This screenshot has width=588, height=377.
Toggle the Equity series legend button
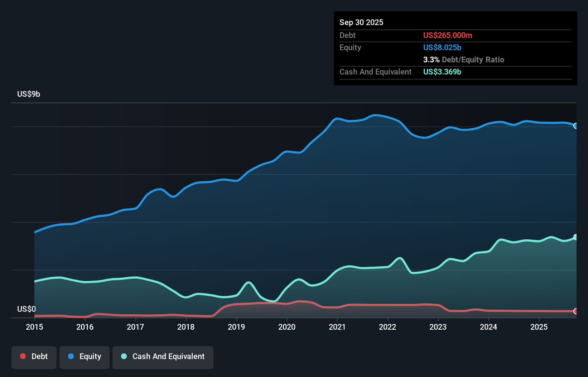[x=85, y=357]
